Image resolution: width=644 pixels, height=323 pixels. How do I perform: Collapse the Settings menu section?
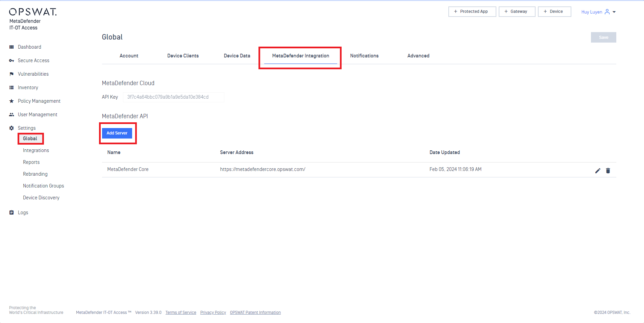27,128
